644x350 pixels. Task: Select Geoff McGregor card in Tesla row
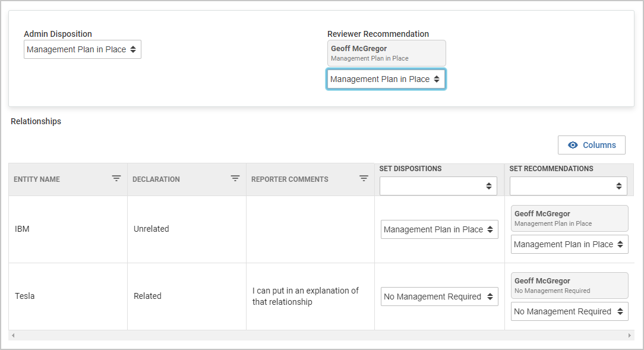569,285
